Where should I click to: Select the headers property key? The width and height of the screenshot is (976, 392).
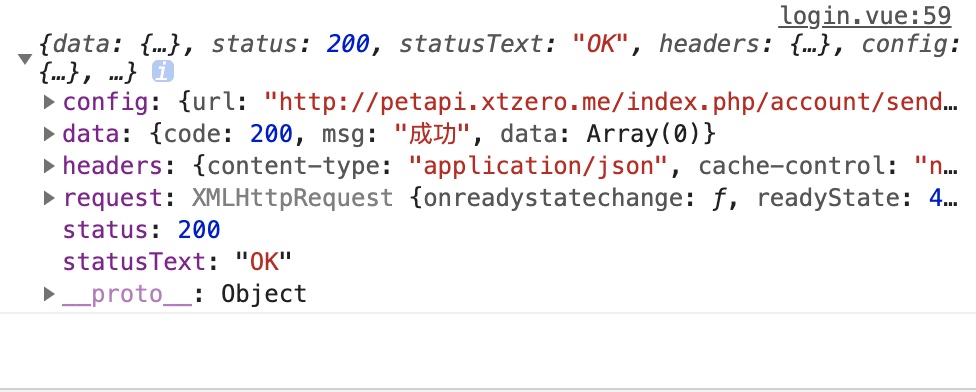[x=113, y=166]
